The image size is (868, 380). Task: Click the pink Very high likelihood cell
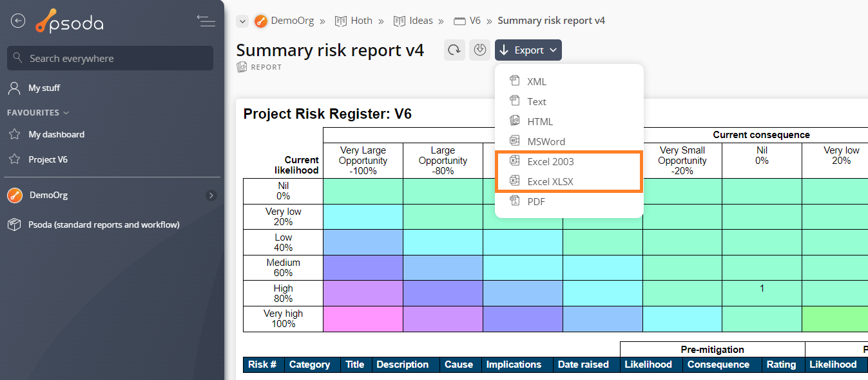click(x=362, y=319)
